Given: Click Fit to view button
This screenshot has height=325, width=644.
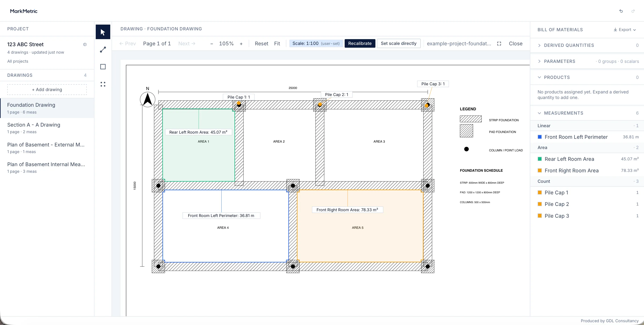Looking at the screenshot, I should click(x=277, y=44).
